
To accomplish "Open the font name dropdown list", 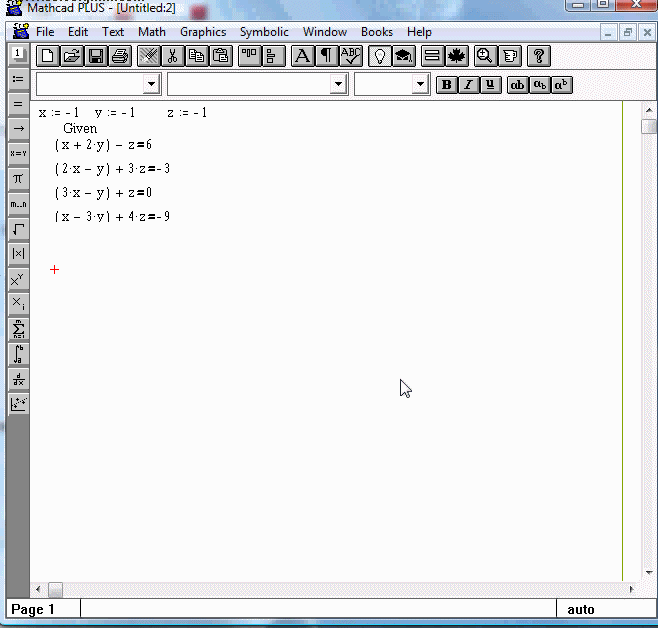I will (339, 85).
